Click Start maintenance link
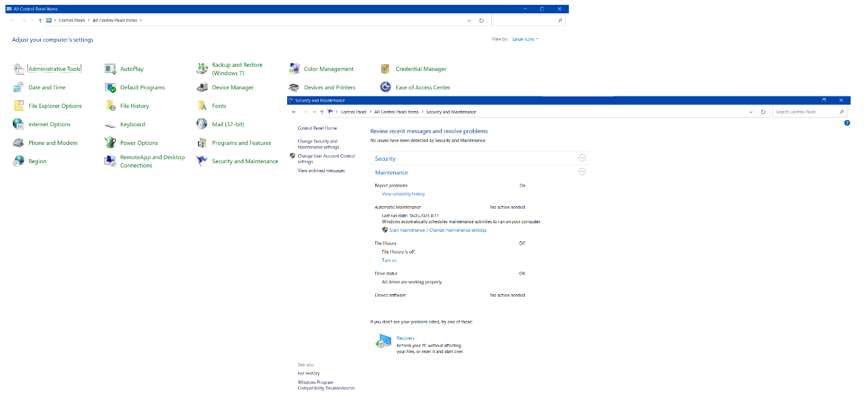Viewport: 868px width, 404px height. [407, 231]
